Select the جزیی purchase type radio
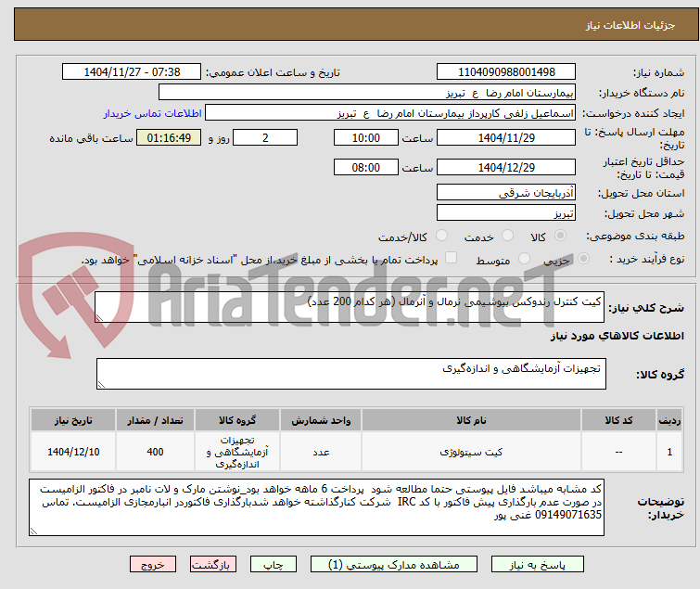The image size is (700, 589). pyautogui.click(x=583, y=259)
